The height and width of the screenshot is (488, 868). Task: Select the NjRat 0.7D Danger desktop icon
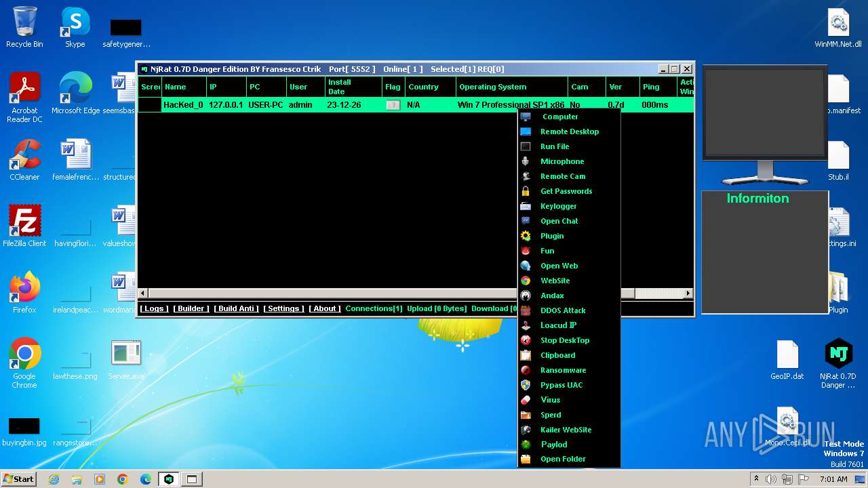838,363
